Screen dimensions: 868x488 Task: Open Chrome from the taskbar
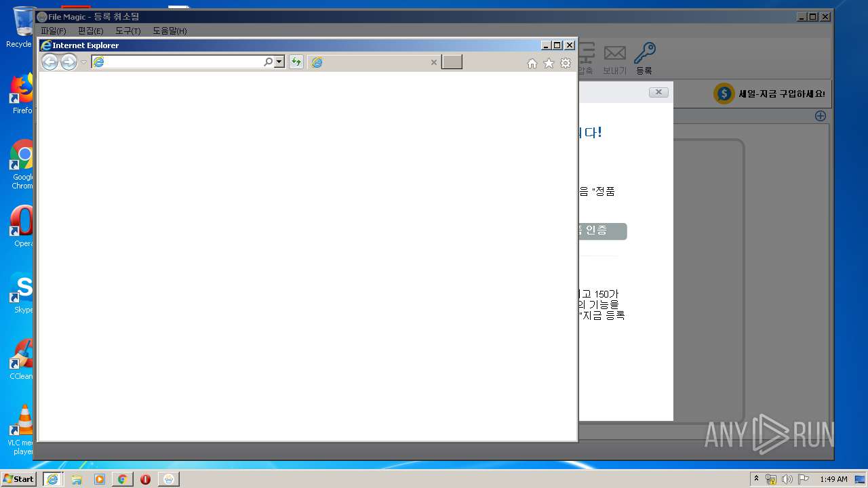coord(122,479)
